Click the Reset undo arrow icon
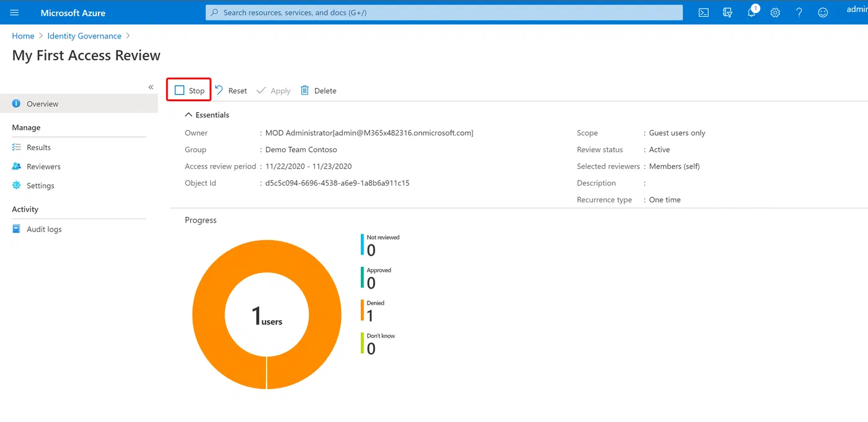The width and height of the screenshot is (868, 422). (x=219, y=90)
